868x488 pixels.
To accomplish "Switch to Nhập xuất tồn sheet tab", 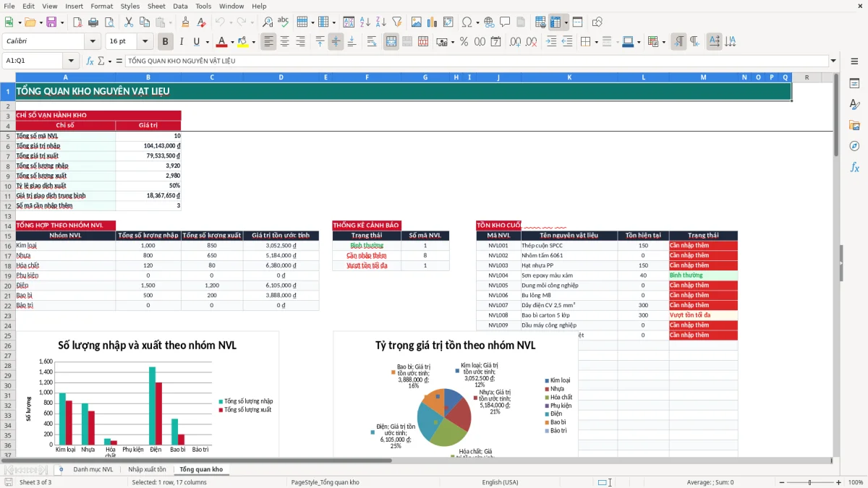I will [x=147, y=469].
